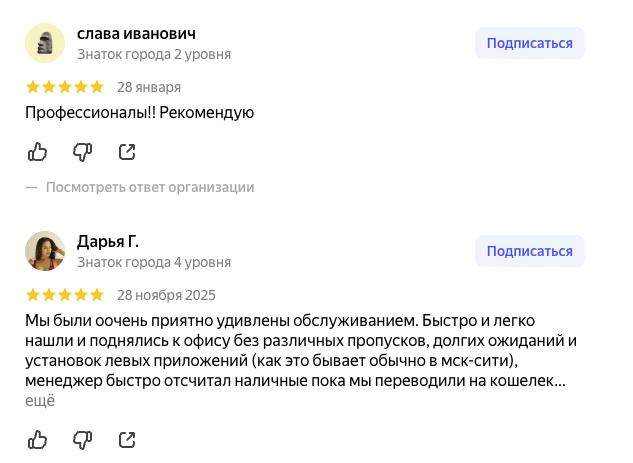Click the 28 ноября 2025 review date
Viewport: 633px width, 463px height.
(166, 295)
